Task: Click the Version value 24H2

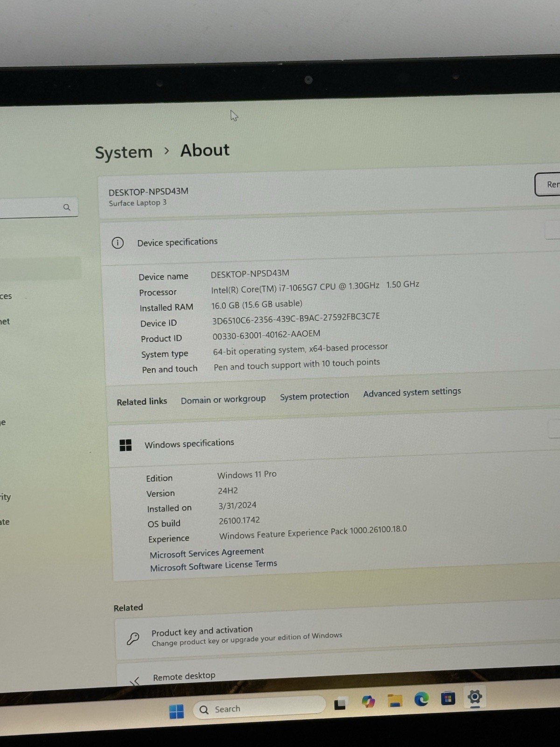Action: click(228, 491)
